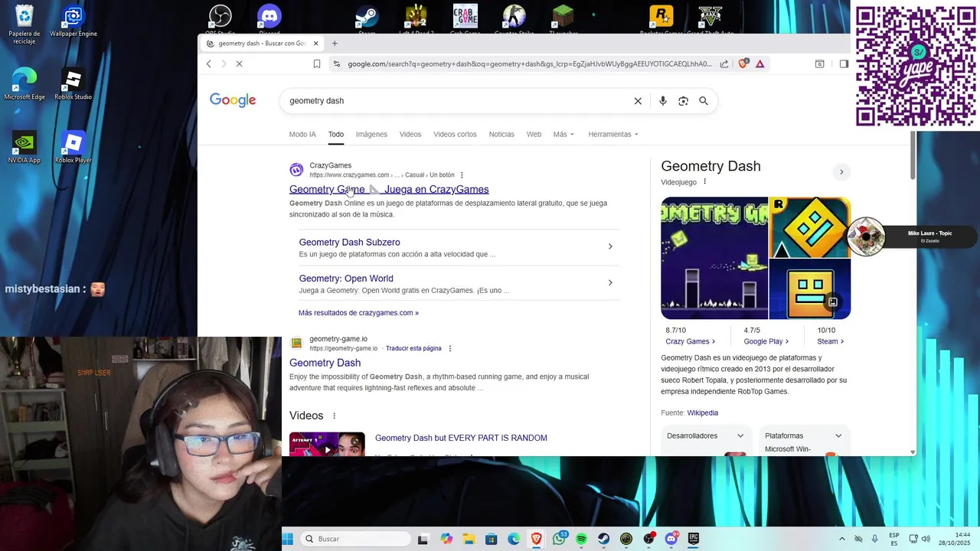Viewport: 980px width, 551px height.
Task: Go back in the Brave browser
Action: click(x=209, y=64)
